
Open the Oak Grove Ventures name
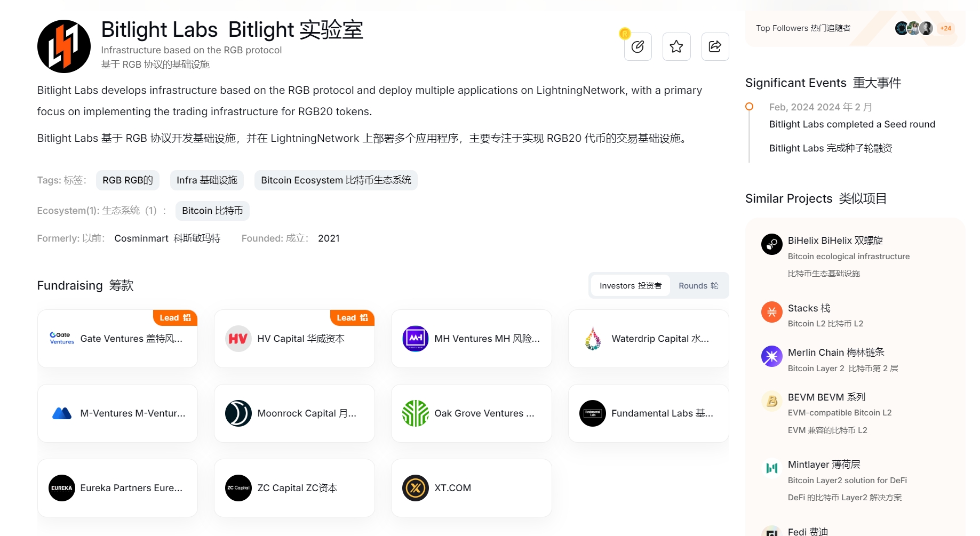[484, 413]
